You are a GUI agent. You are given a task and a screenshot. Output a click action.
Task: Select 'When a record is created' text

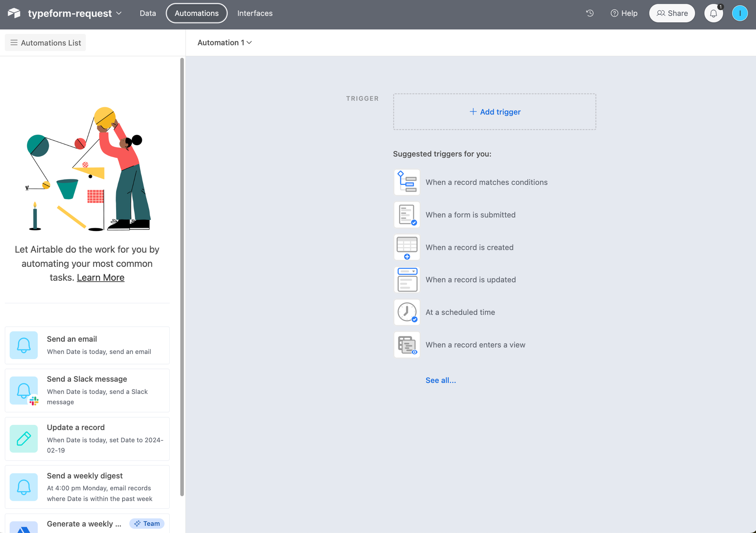click(469, 247)
